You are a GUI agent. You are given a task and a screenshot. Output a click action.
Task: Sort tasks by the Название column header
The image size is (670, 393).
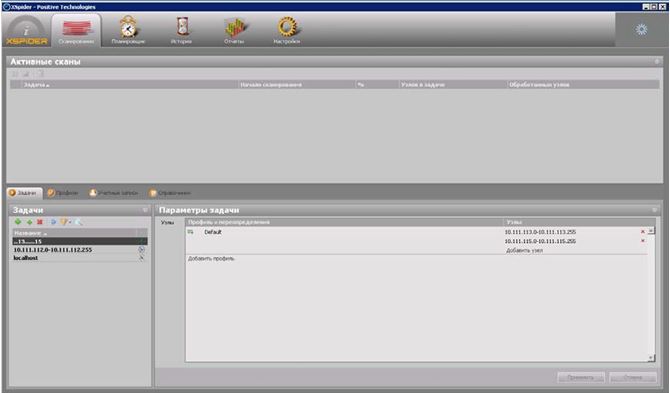click(74, 233)
